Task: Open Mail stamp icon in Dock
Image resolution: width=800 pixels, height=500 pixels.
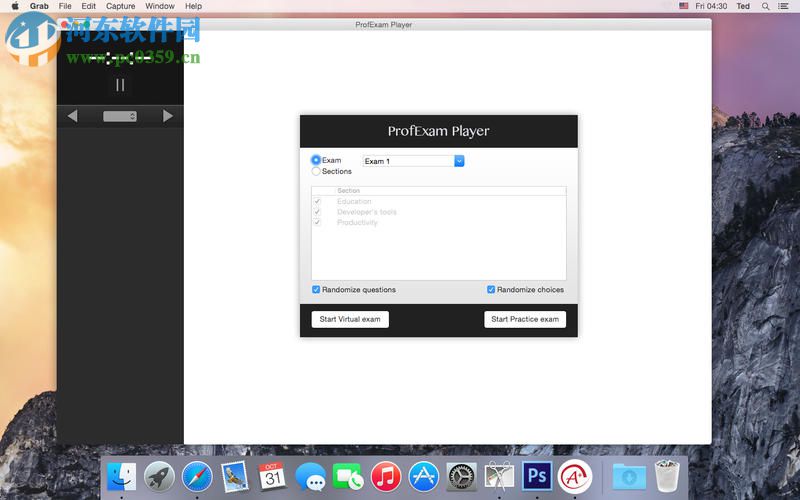Action: tap(235, 477)
